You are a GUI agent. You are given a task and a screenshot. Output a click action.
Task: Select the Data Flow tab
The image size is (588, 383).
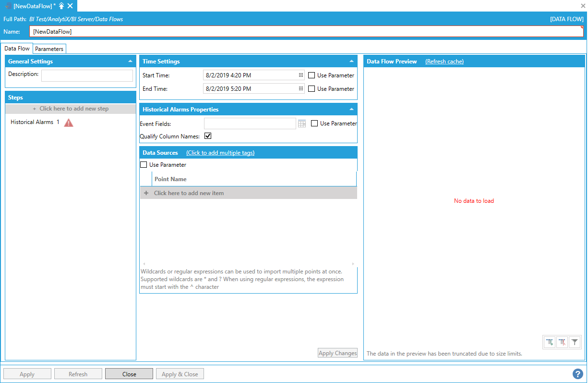pos(17,49)
